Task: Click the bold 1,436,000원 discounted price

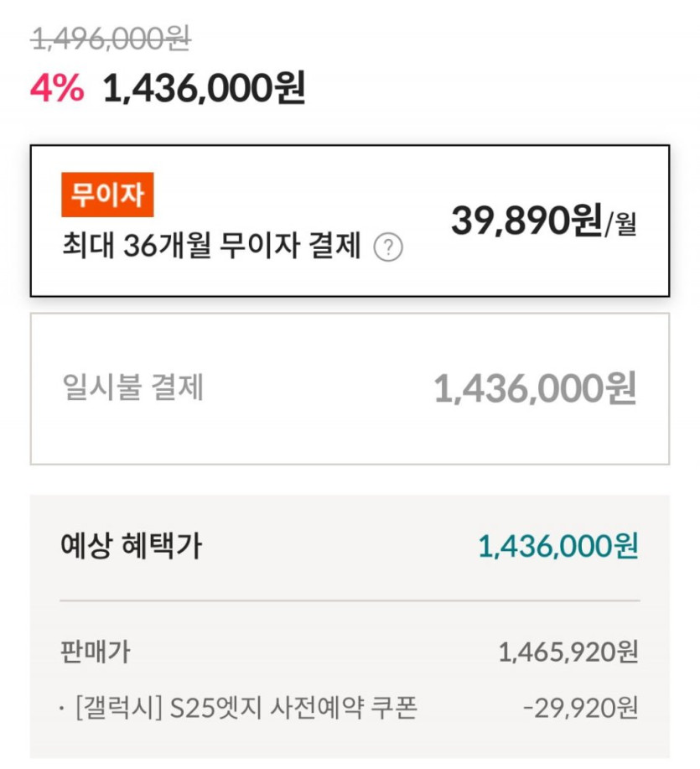Action: [x=204, y=88]
